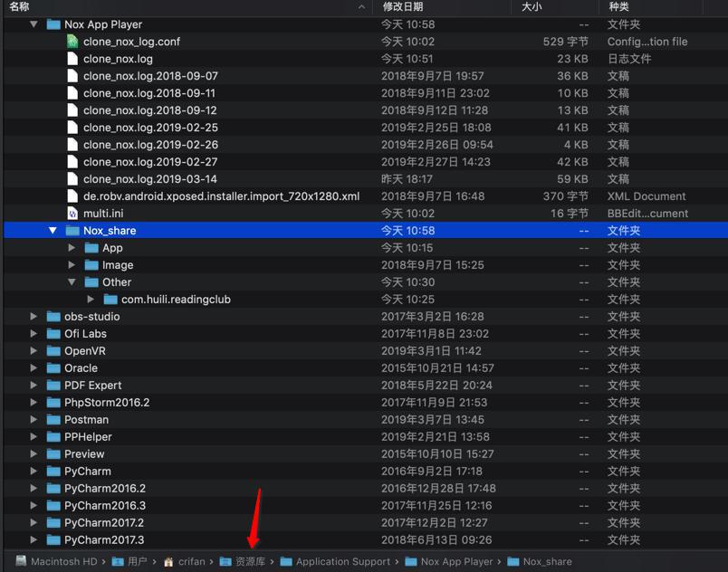Click the Image folder icon
The width and height of the screenshot is (728, 572).
tap(91, 265)
